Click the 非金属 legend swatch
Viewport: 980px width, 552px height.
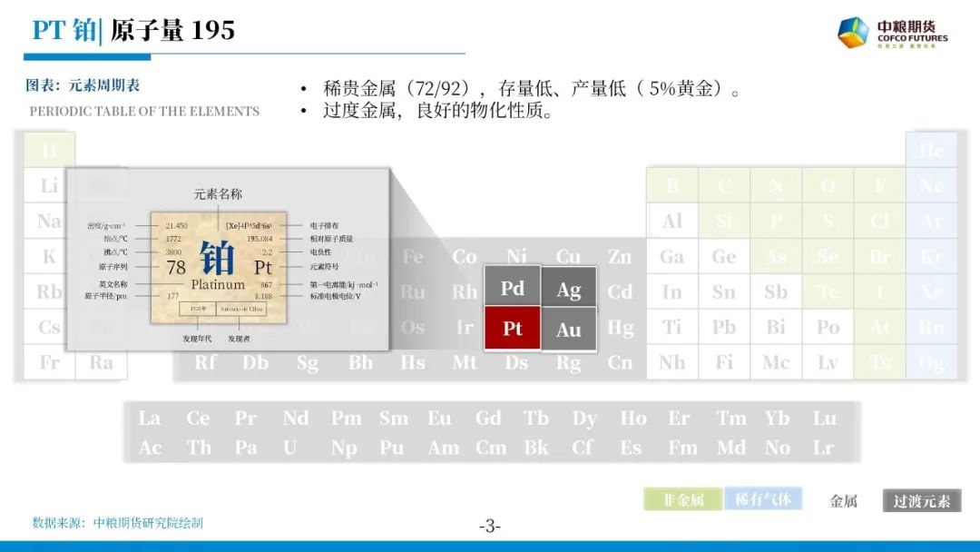point(683,500)
